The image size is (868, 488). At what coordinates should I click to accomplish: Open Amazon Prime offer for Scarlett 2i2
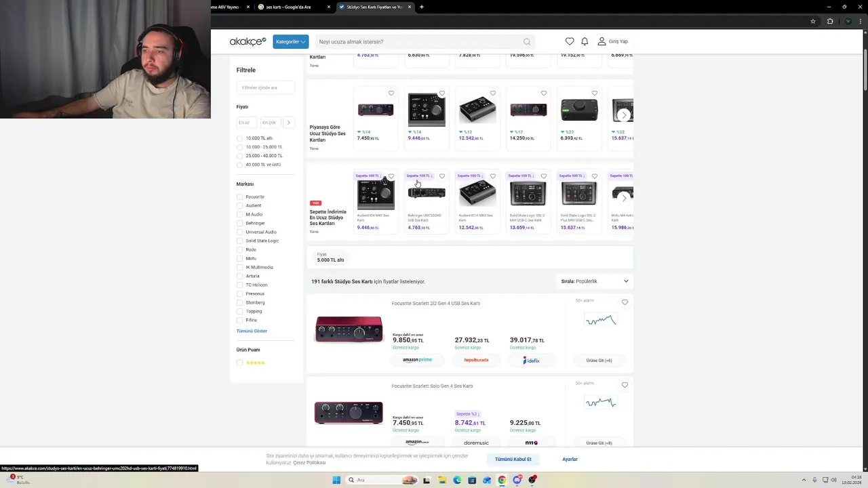click(x=417, y=360)
